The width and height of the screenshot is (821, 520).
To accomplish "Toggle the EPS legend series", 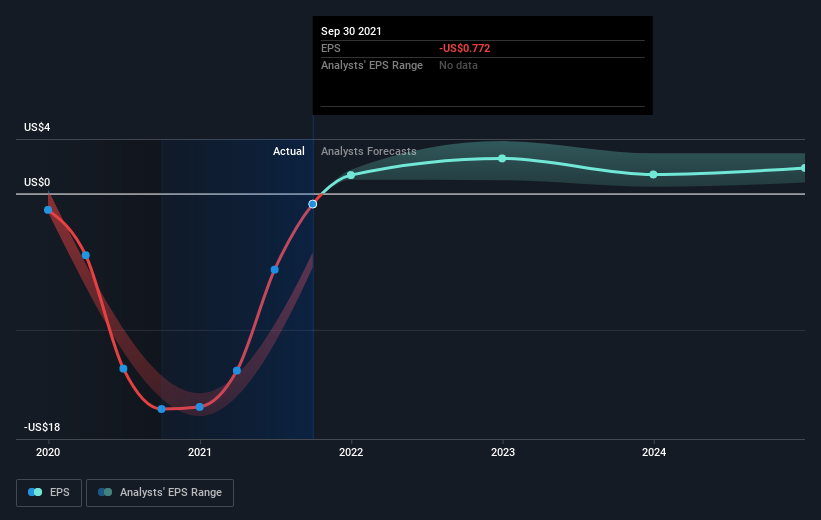I will [x=49, y=492].
